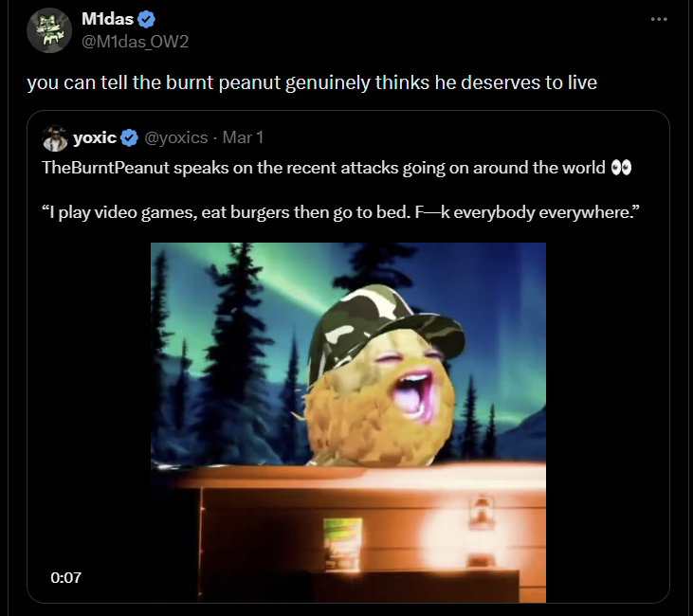
Task: Click the eyes emoji in quoted tweet
Action: (x=622, y=168)
